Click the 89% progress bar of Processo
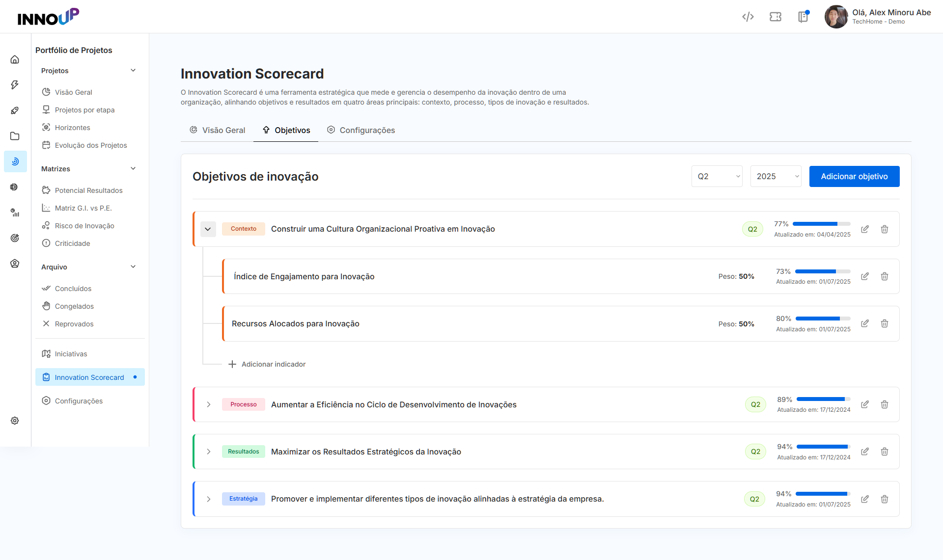The height and width of the screenshot is (560, 943). (x=823, y=399)
